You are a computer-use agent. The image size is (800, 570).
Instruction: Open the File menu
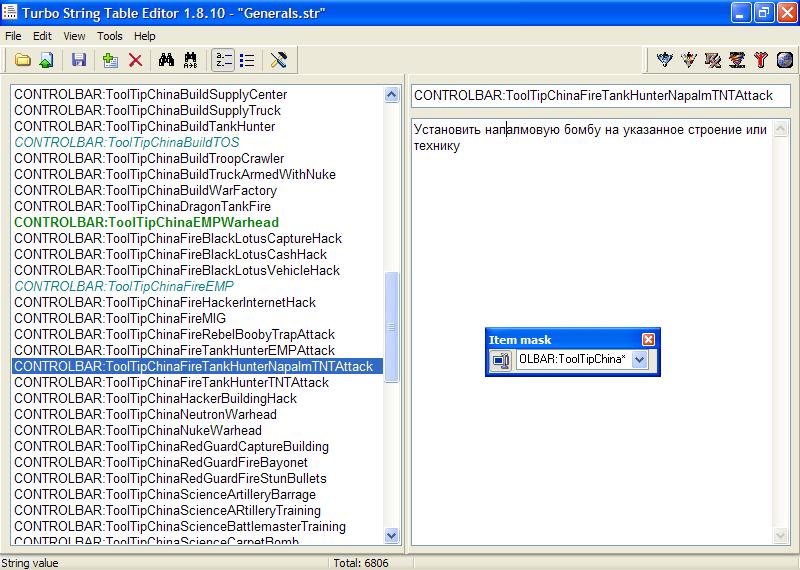pos(13,36)
